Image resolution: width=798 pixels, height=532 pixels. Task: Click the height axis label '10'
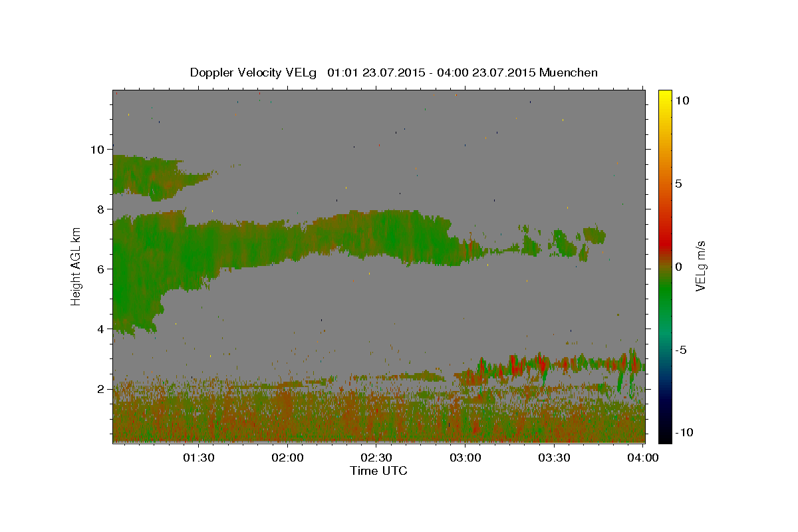[x=98, y=150]
